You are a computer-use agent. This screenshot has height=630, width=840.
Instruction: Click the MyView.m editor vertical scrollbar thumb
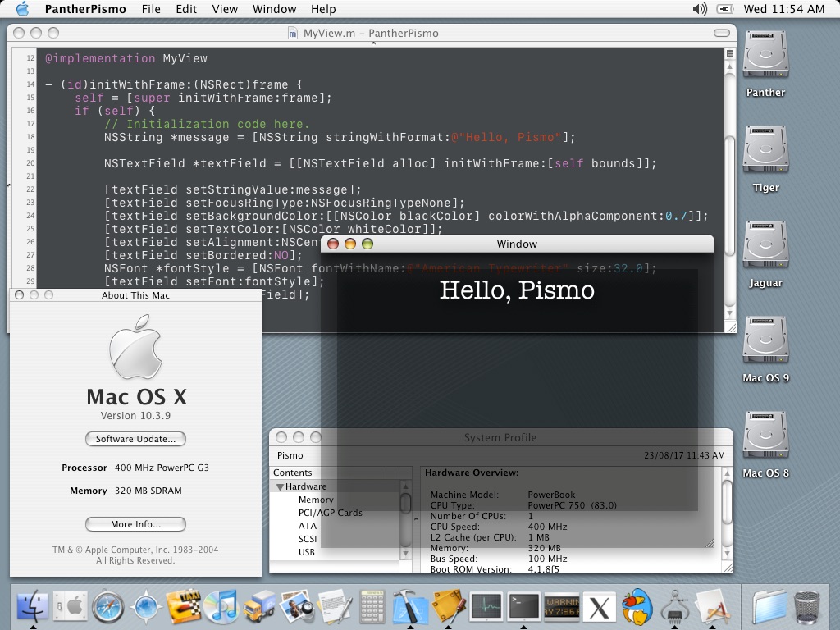pos(729,195)
